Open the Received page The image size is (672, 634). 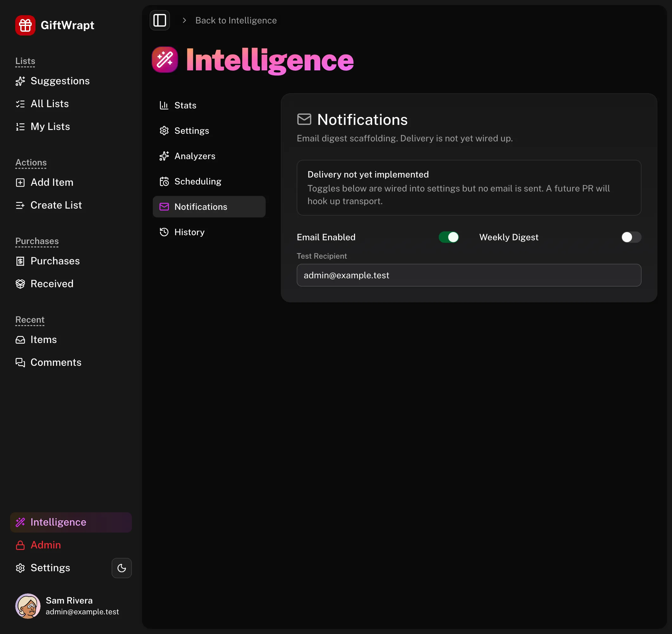coord(71,284)
